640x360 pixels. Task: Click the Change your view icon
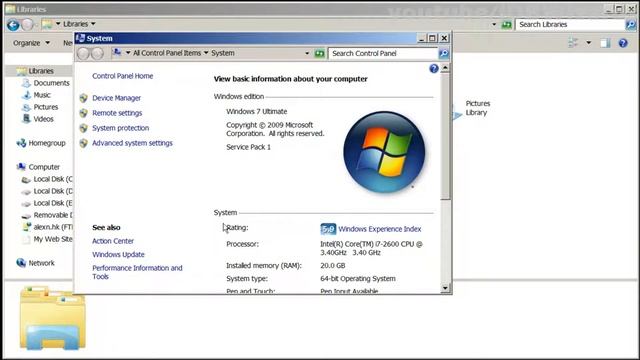[573, 42]
